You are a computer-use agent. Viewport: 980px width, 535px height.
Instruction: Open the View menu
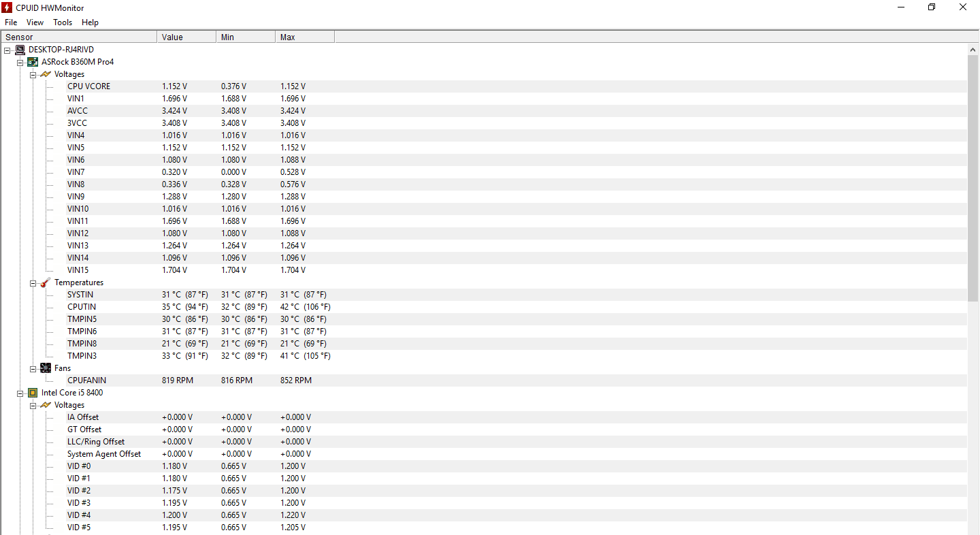click(x=35, y=22)
